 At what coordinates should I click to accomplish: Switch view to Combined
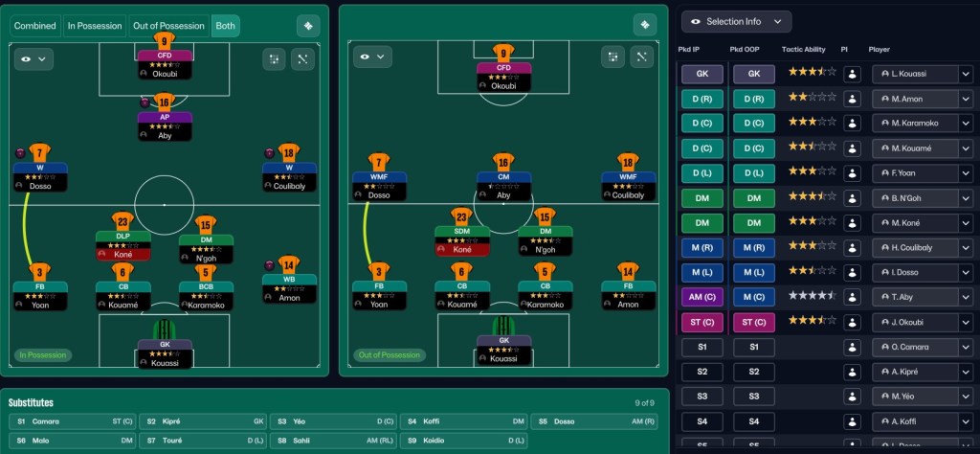(35, 26)
